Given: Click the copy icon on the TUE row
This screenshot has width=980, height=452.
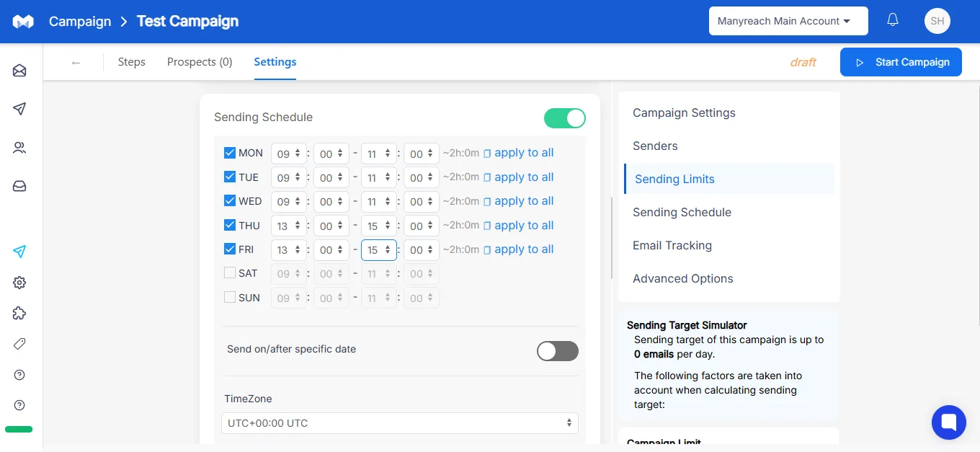Looking at the screenshot, I should click(487, 177).
